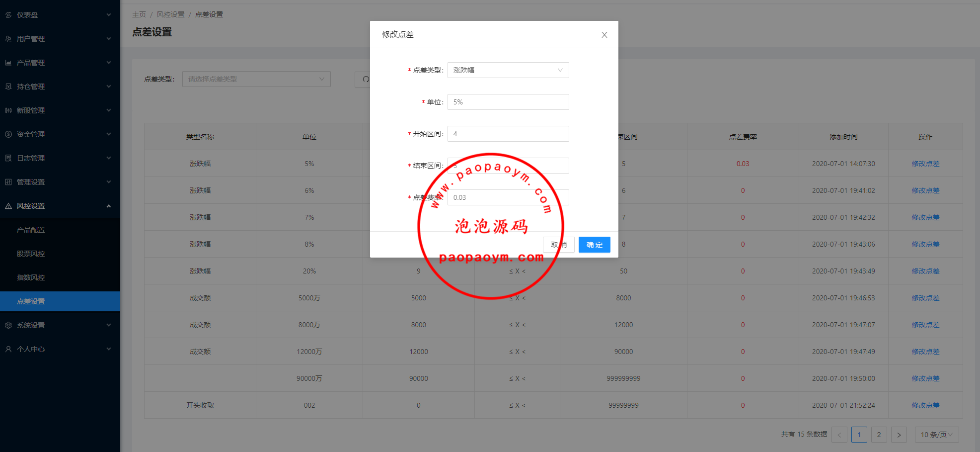Click 风控设置 breadcrumb link

point(170,14)
